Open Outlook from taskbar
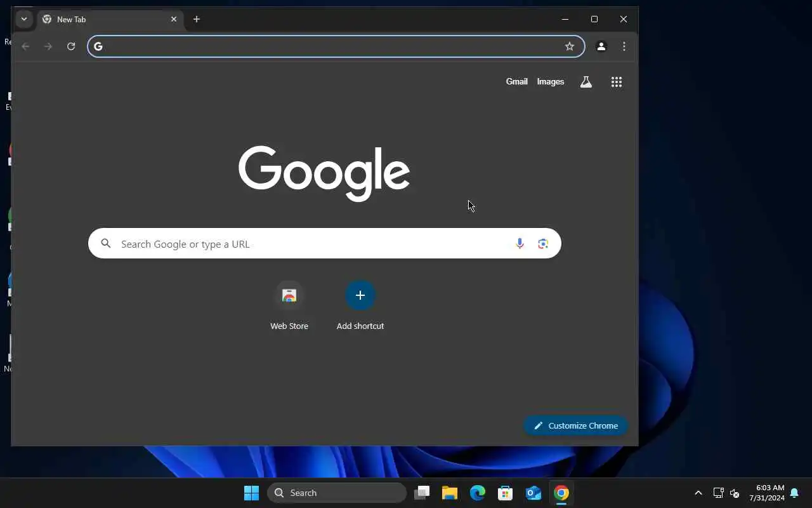This screenshot has width=812, height=508. [x=534, y=493]
